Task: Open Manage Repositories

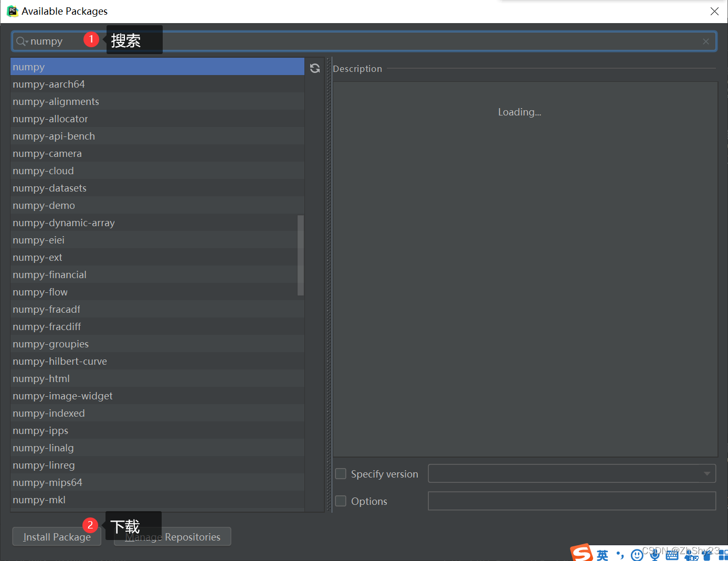Action: pos(173,537)
